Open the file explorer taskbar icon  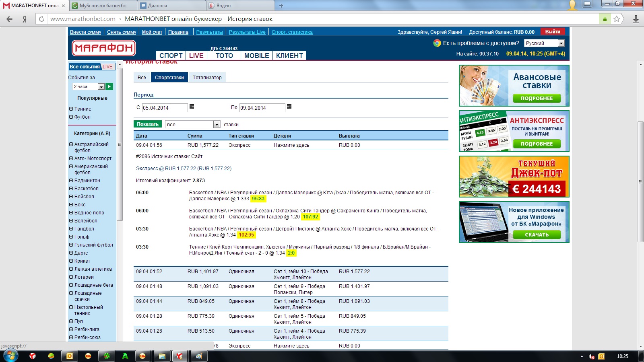(x=162, y=356)
